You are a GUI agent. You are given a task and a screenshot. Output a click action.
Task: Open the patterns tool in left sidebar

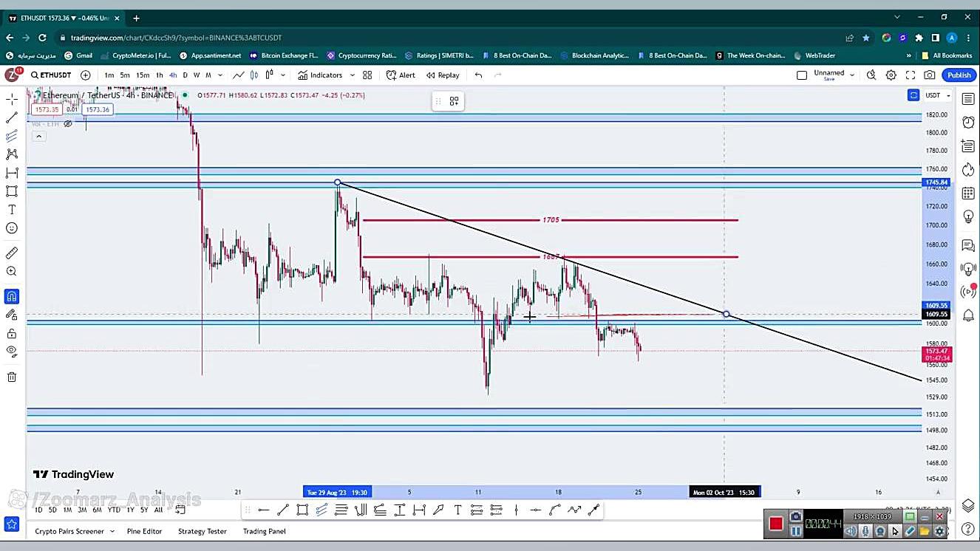(12, 154)
